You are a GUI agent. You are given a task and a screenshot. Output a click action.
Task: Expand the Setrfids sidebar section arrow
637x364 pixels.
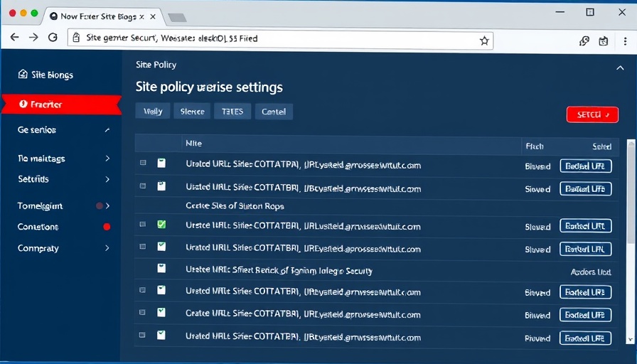(107, 180)
